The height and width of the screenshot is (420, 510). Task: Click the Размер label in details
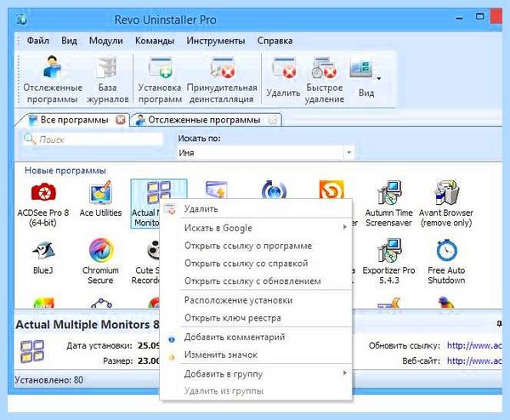coord(118,360)
